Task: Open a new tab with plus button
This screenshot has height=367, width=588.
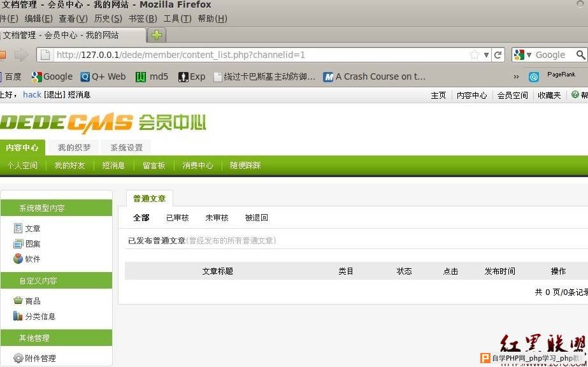Action: click(x=157, y=35)
